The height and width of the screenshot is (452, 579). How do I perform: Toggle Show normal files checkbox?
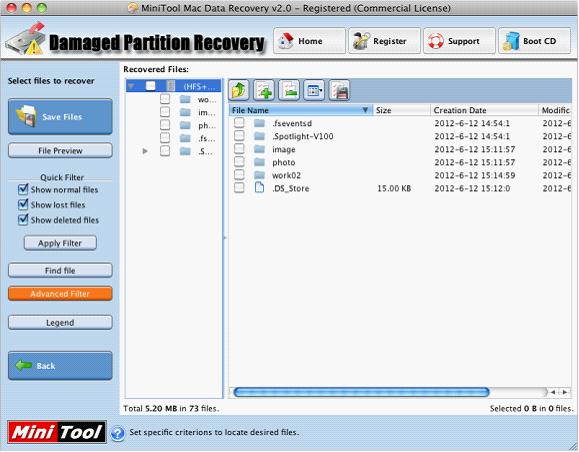tap(23, 189)
